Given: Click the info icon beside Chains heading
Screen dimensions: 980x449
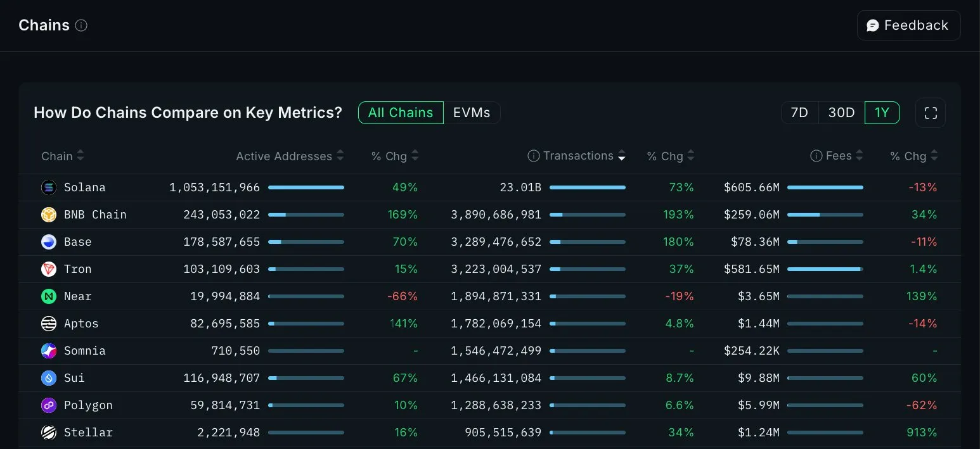Looking at the screenshot, I should tap(81, 26).
